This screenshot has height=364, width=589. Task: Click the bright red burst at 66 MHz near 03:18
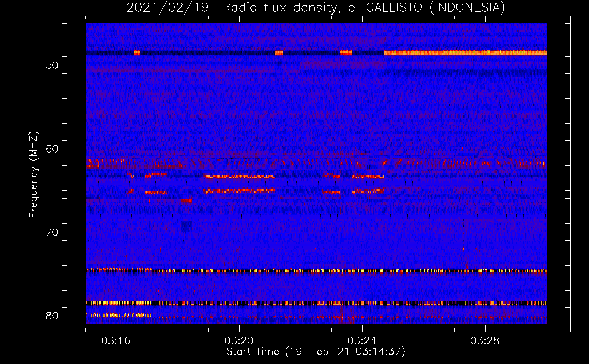[x=186, y=200]
